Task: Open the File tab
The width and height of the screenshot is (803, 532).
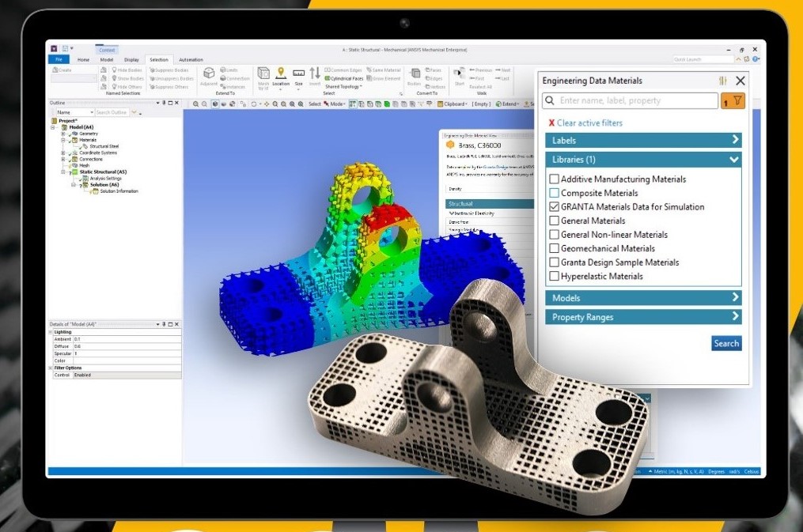Action: [59, 59]
